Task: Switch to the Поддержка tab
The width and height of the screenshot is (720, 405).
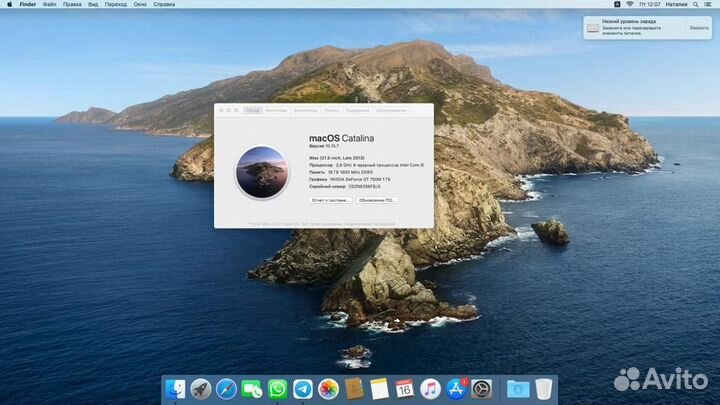Action: 357,110
